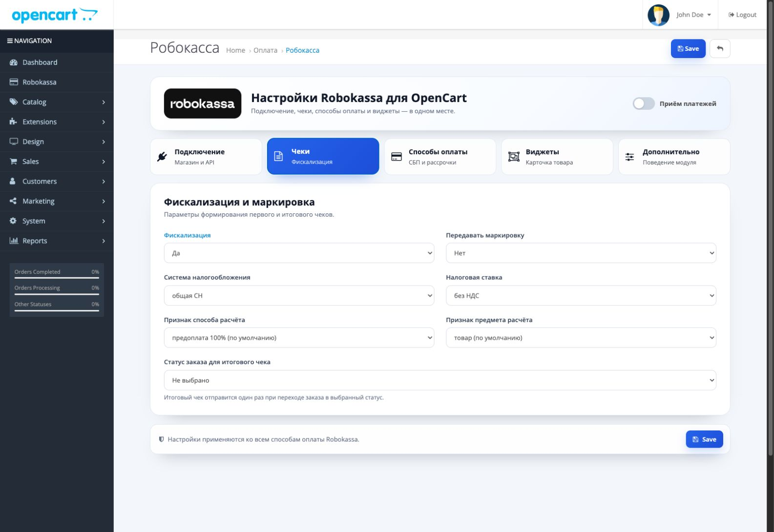The image size is (774, 532).
Task: Open the Налоговая ставка dropdown
Action: (x=581, y=296)
